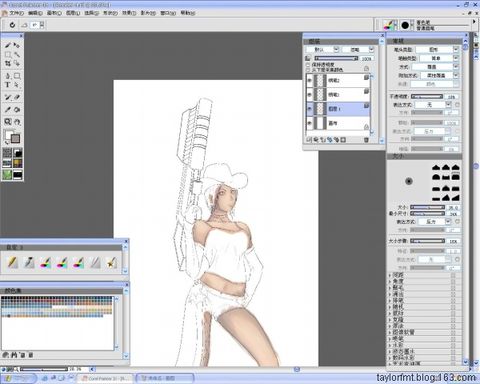Pick the Magic Wand tool
The width and height of the screenshot is (480, 384).
(17, 54)
